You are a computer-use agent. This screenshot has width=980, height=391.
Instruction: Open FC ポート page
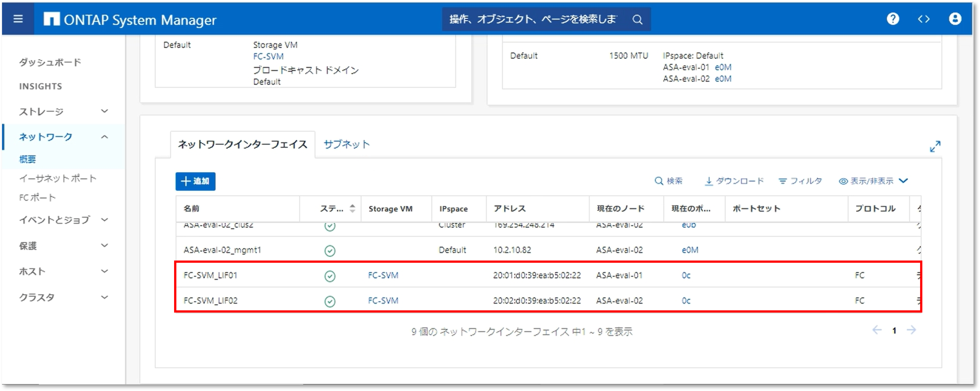tap(37, 198)
